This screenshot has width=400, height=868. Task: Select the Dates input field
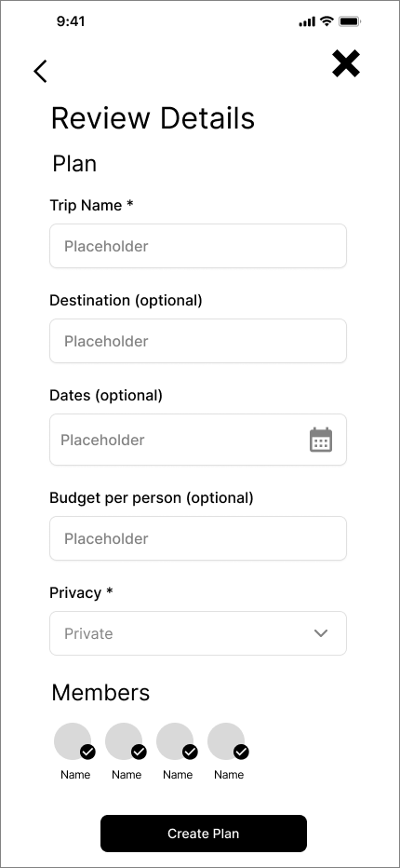198,440
